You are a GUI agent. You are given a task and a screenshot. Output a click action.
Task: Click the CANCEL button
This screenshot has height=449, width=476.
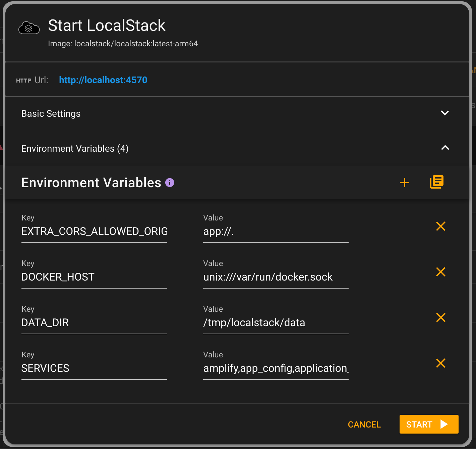point(364,425)
